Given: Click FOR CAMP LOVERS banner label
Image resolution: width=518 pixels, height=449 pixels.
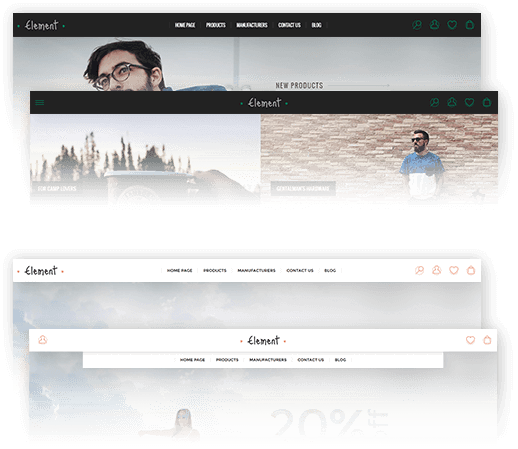Looking at the screenshot, I should pyautogui.click(x=57, y=188).
